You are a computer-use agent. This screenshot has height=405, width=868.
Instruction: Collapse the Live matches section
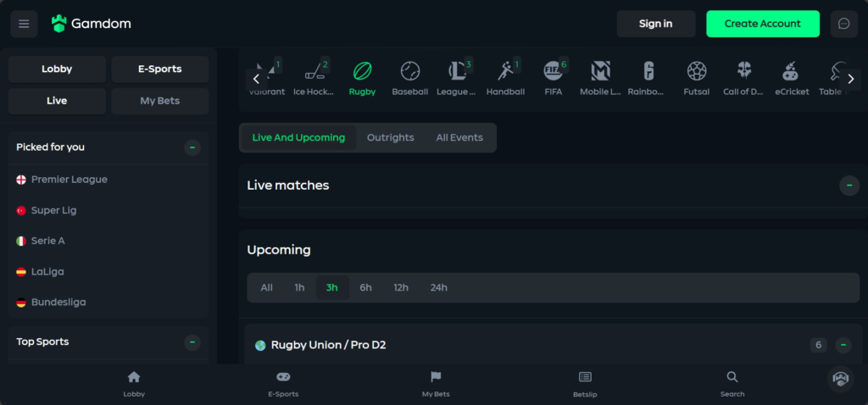pyautogui.click(x=849, y=186)
